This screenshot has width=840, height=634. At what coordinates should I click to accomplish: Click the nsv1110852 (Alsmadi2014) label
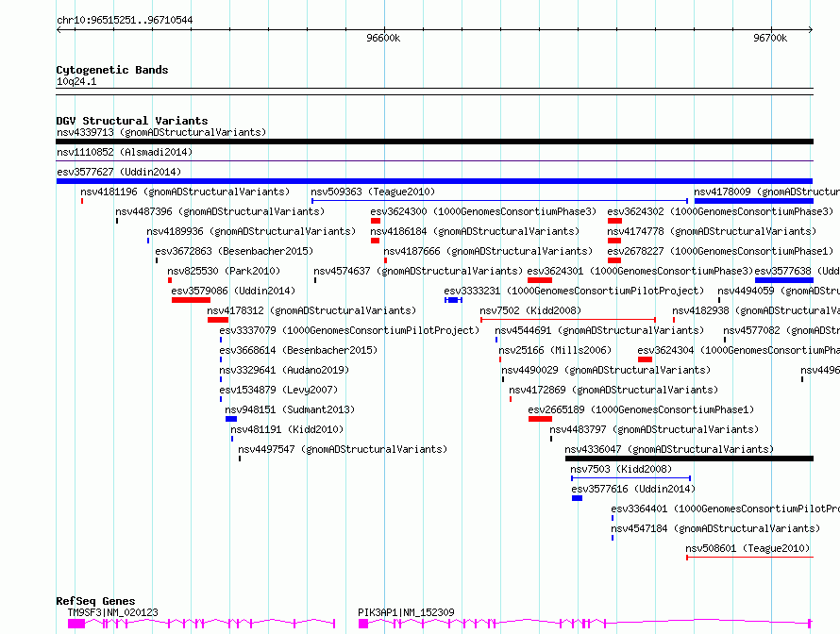click(x=125, y=152)
